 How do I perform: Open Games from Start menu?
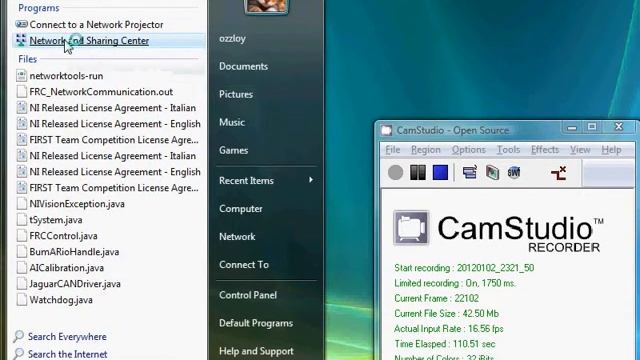coord(233,150)
